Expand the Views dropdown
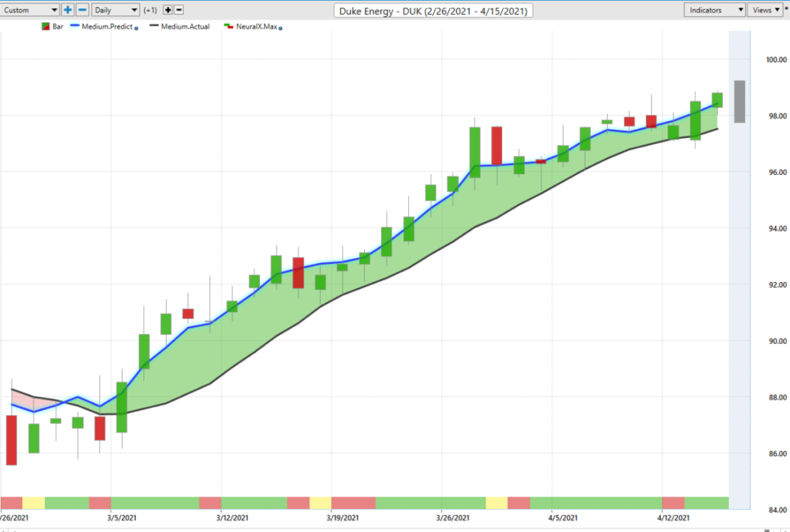Viewport: 790px width, 532px height. (x=765, y=10)
